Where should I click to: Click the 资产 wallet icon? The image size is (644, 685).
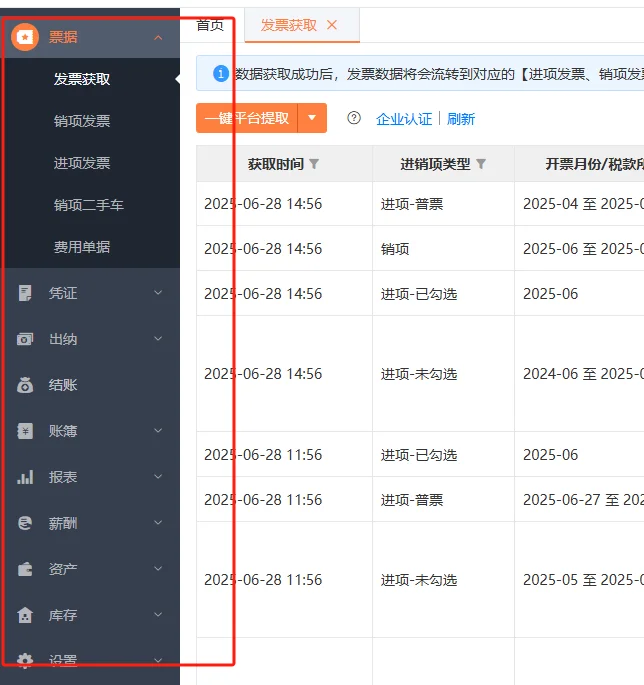(25, 569)
